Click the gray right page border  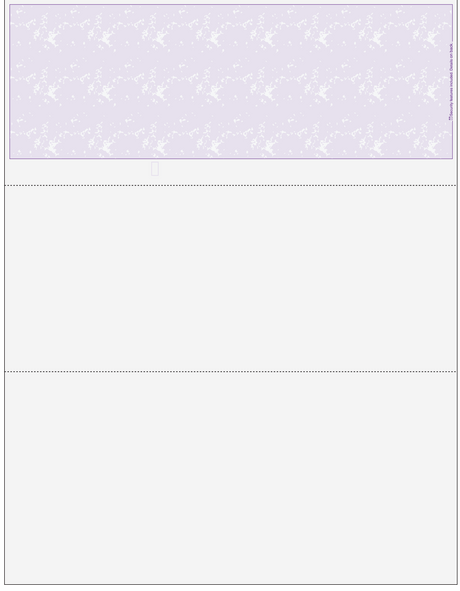[x=457, y=294]
